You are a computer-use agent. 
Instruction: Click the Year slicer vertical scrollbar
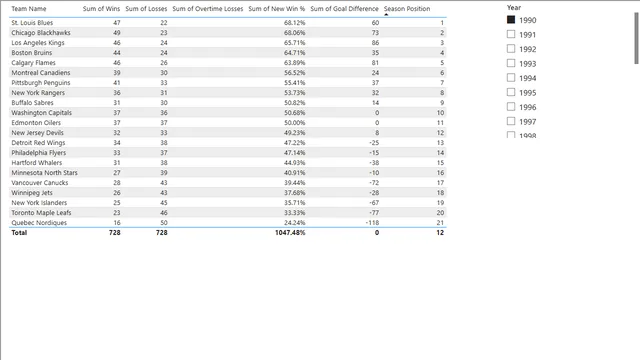click(636, 38)
